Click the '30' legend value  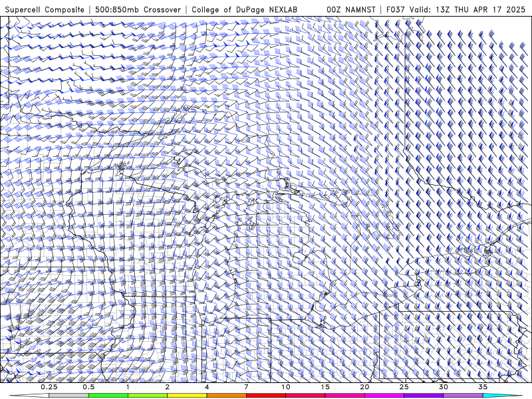click(443, 387)
